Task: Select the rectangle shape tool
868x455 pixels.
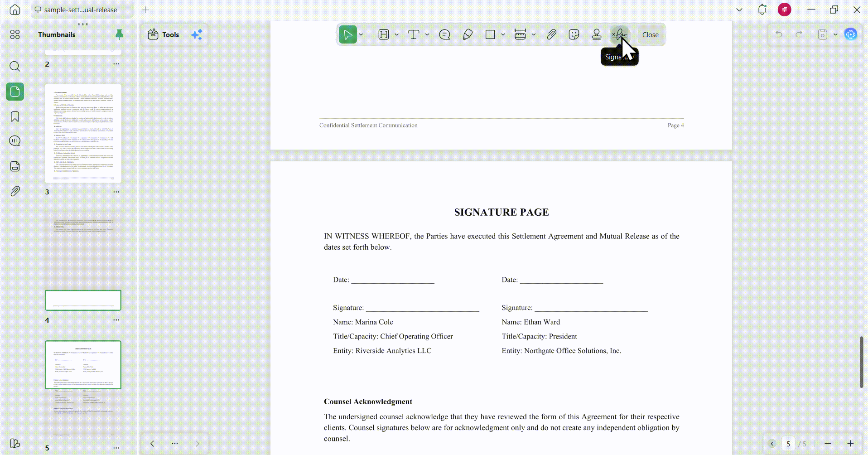Action: (x=490, y=34)
